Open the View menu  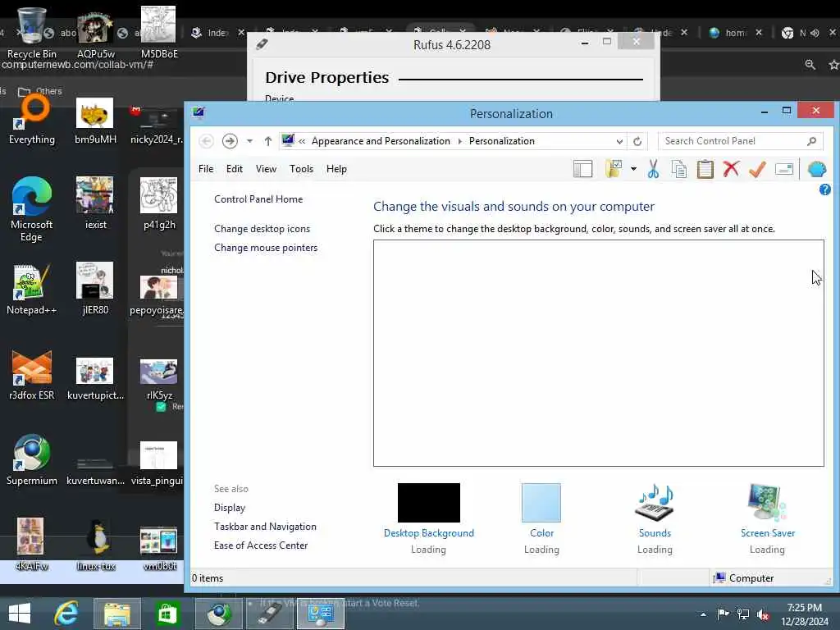click(x=266, y=169)
